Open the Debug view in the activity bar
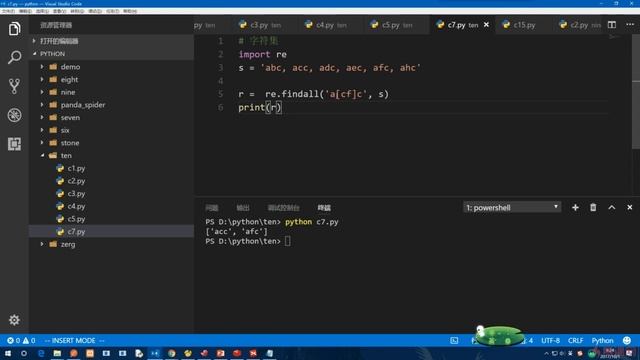 click(x=14, y=115)
